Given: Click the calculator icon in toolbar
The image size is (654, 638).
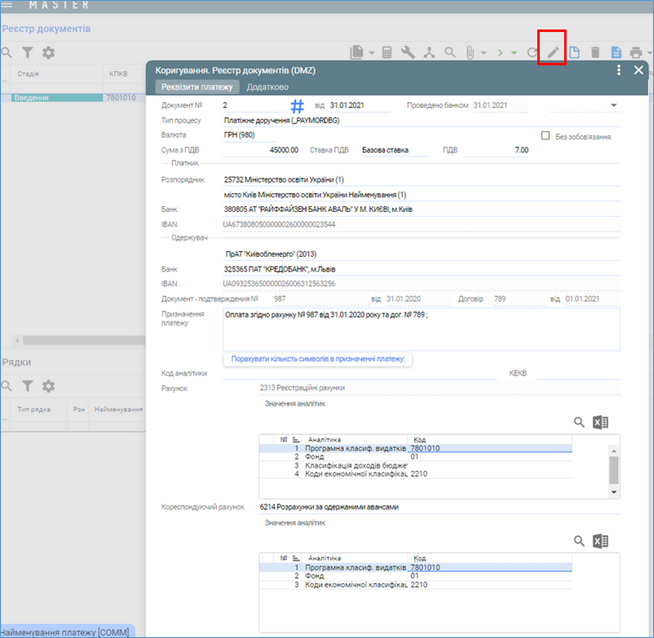Looking at the screenshot, I should click(387, 52).
